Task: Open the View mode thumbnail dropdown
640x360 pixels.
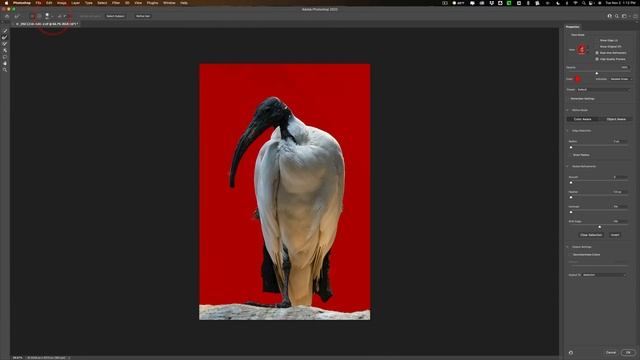Action: click(582, 50)
